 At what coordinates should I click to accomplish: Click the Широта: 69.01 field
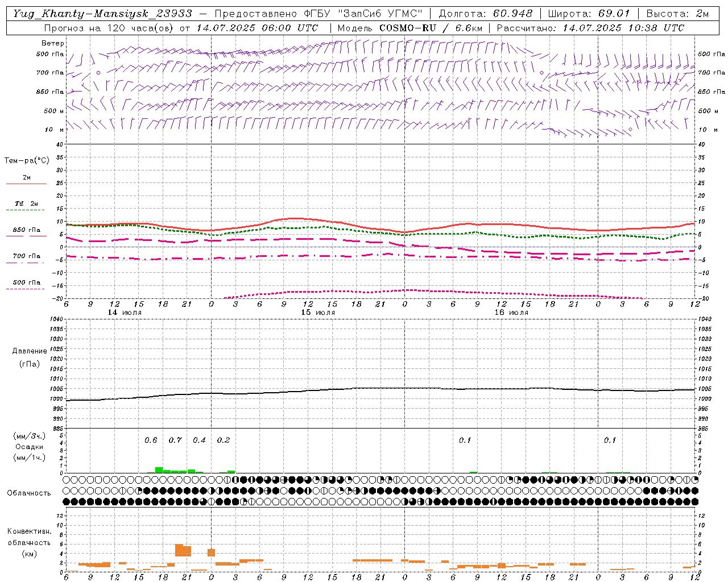(x=589, y=14)
